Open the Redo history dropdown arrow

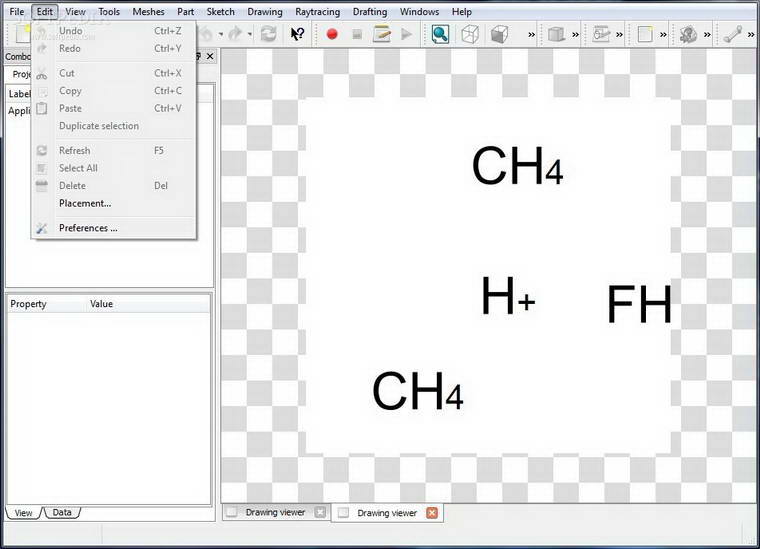tap(250, 34)
